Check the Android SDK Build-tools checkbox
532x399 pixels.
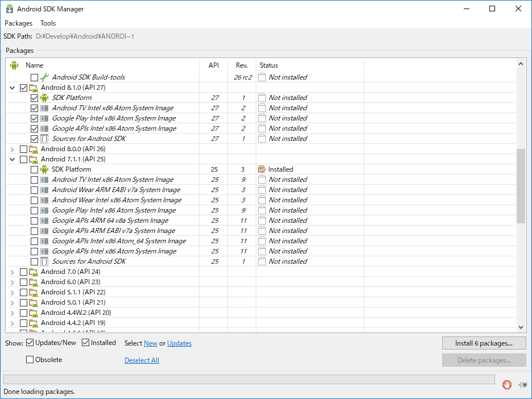point(34,78)
